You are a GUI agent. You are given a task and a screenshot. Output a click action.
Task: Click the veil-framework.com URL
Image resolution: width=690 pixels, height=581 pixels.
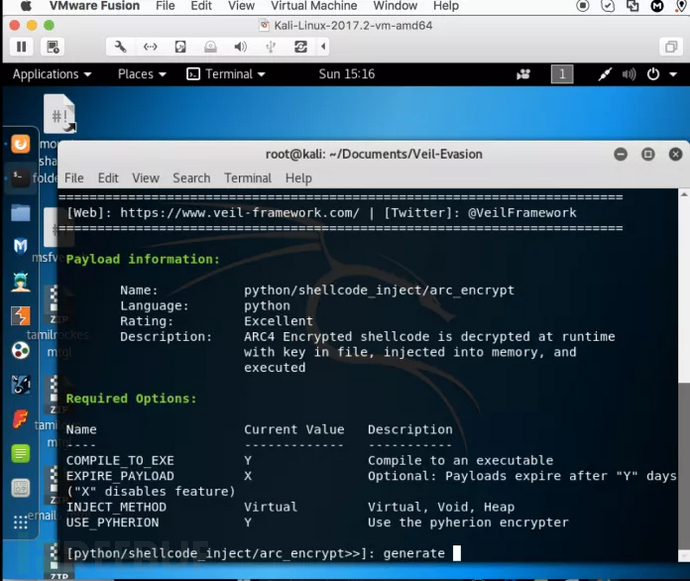(240, 213)
